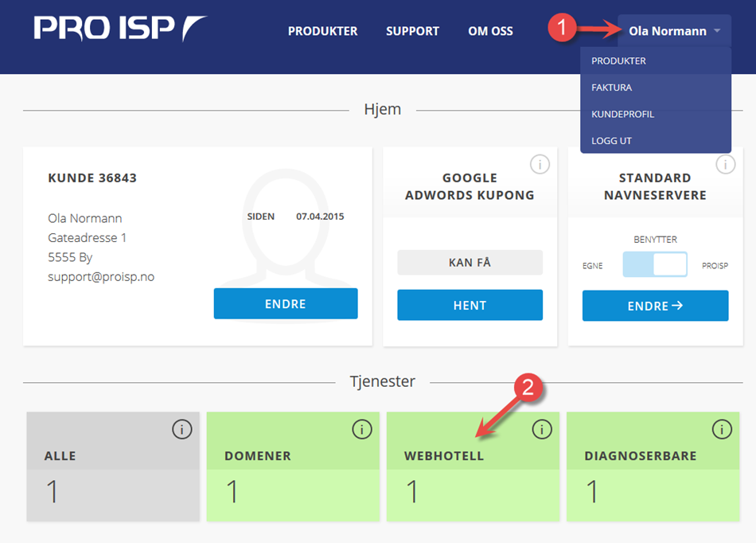Open info icon on Google AdWords Kupong card

click(540, 165)
